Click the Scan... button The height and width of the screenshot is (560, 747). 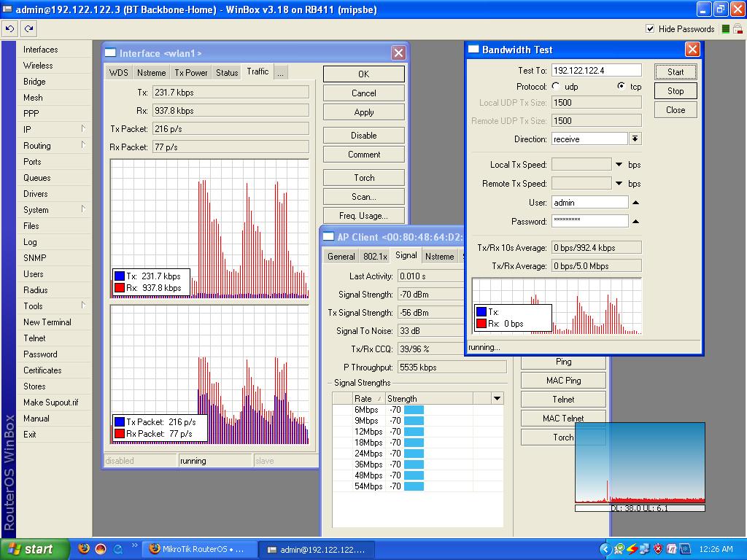point(364,197)
